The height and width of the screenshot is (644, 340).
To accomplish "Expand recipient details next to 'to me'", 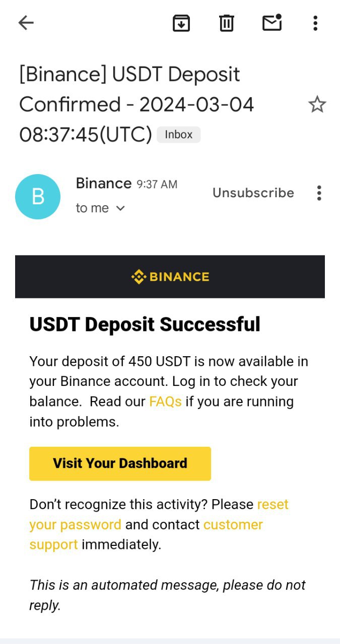I will (x=120, y=208).
